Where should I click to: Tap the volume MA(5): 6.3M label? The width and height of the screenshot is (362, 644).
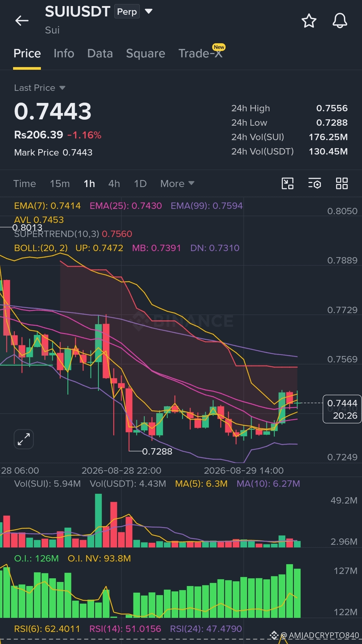[x=201, y=484]
